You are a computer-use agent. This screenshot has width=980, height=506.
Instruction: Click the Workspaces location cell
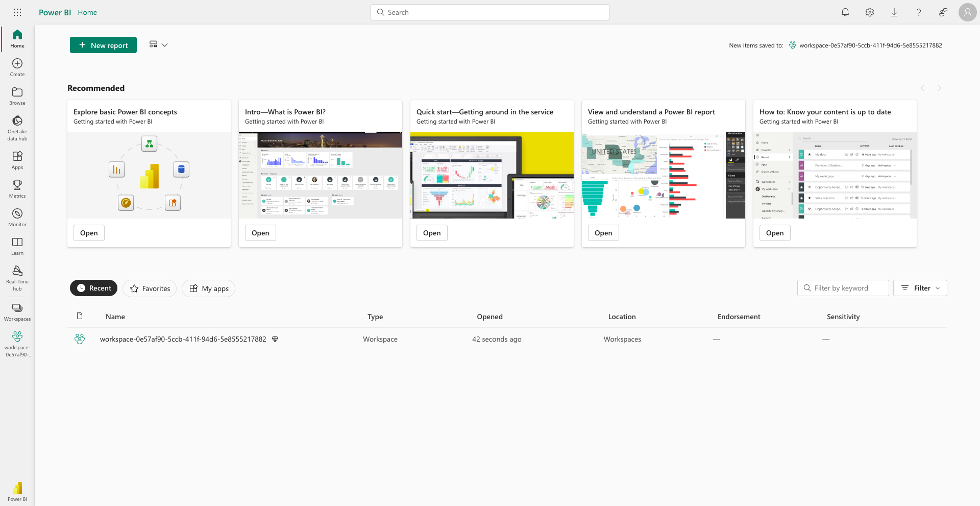622,339
